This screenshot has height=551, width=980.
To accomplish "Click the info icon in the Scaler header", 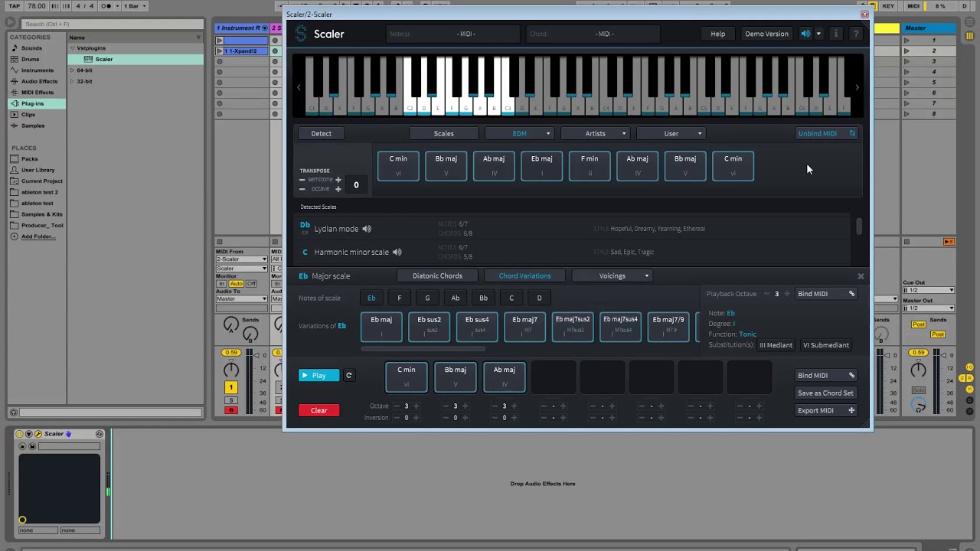I will (x=835, y=34).
